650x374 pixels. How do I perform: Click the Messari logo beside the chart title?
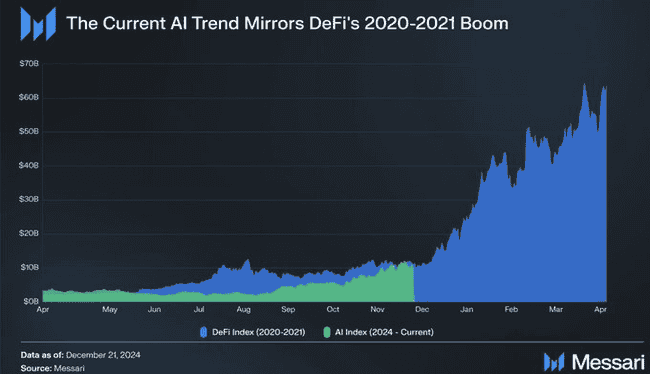click(x=38, y=24)
